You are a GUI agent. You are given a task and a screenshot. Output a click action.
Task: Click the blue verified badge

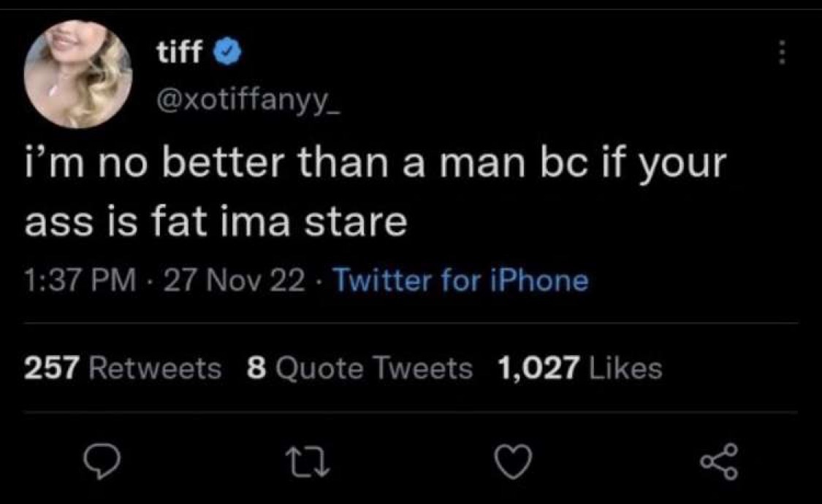click(x=224, y=53)
